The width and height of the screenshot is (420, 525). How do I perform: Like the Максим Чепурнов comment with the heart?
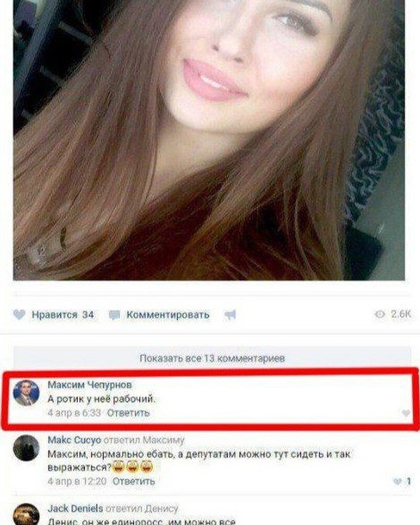pyautogui.click(x=406, y=413)
